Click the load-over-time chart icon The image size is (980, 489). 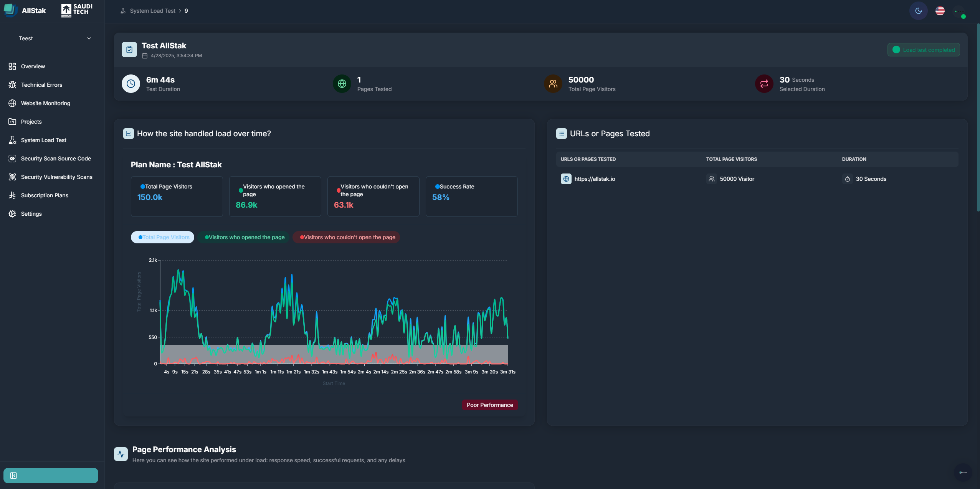point(129,134)
